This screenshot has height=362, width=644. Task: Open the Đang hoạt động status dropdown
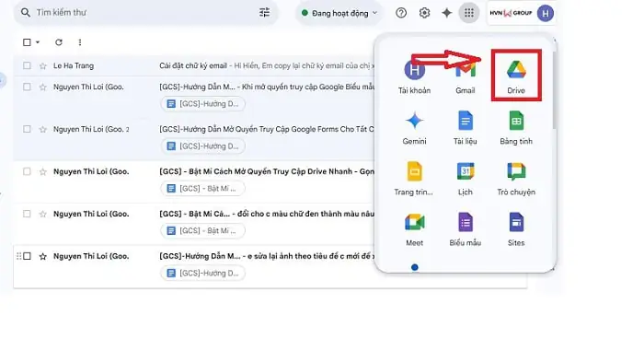(339, 13)
